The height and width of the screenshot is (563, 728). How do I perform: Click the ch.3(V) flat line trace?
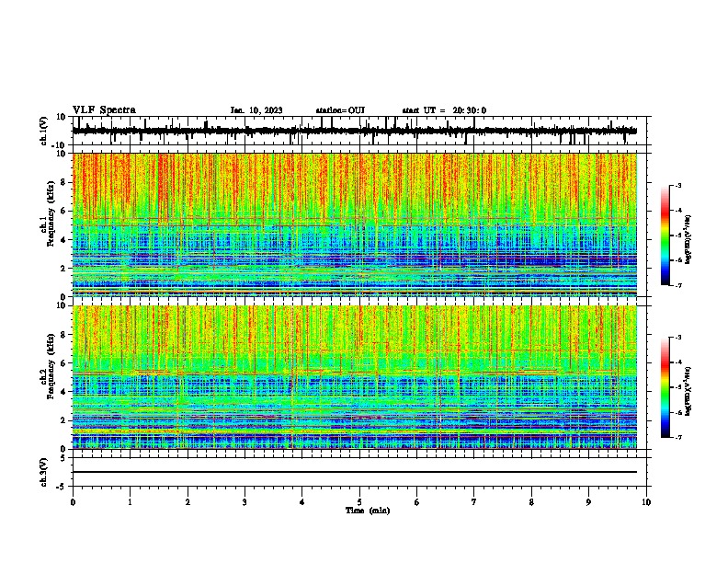355,472
